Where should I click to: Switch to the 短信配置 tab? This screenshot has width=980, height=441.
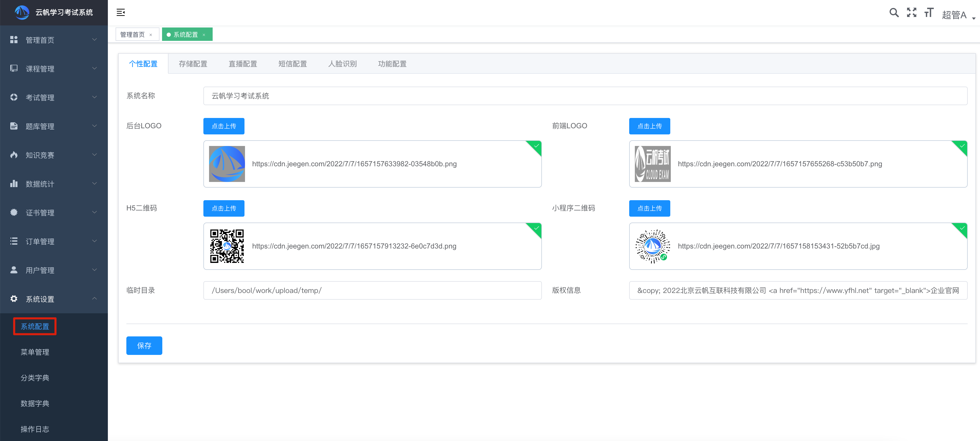click(x=293, y=63)
